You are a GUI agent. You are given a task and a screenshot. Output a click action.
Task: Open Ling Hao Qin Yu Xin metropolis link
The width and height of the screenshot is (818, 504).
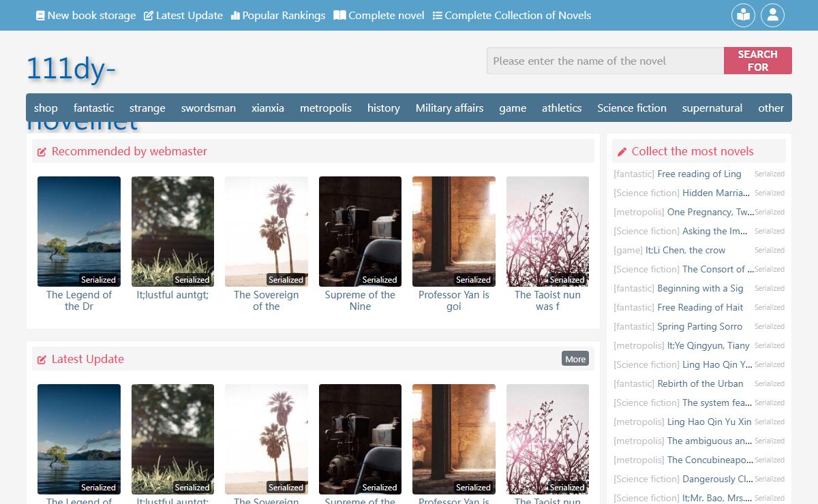point(710,422)
